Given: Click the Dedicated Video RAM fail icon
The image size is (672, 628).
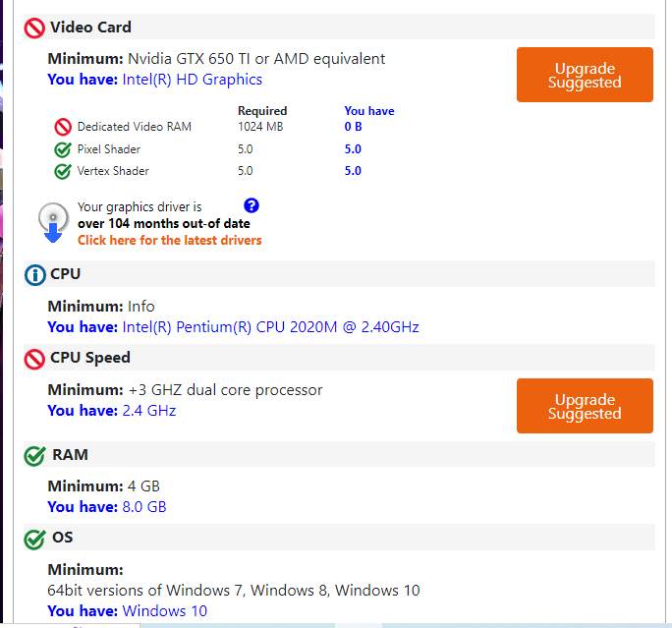Looking at the screenshot, I should (63, 127).
